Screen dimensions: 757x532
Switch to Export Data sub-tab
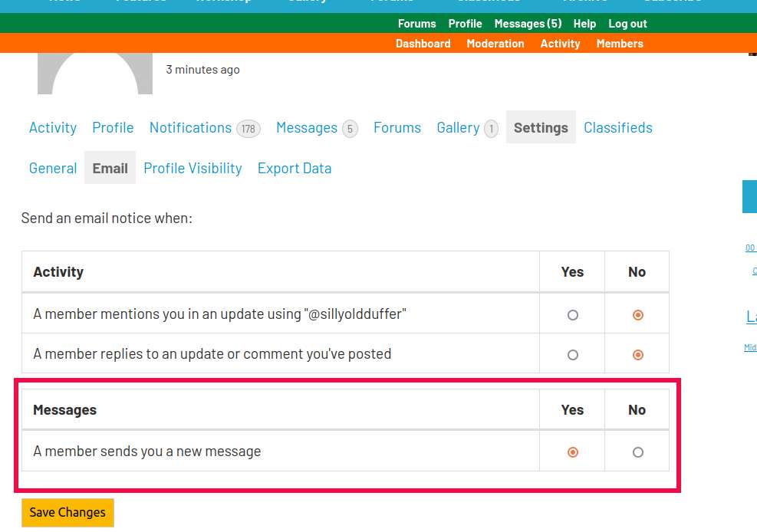click(x=295, y=168)
